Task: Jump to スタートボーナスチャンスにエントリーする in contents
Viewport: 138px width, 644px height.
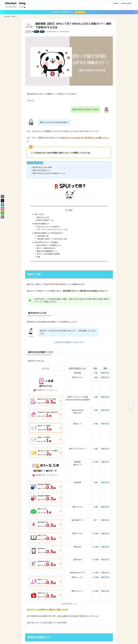Action: coord(52,229)
